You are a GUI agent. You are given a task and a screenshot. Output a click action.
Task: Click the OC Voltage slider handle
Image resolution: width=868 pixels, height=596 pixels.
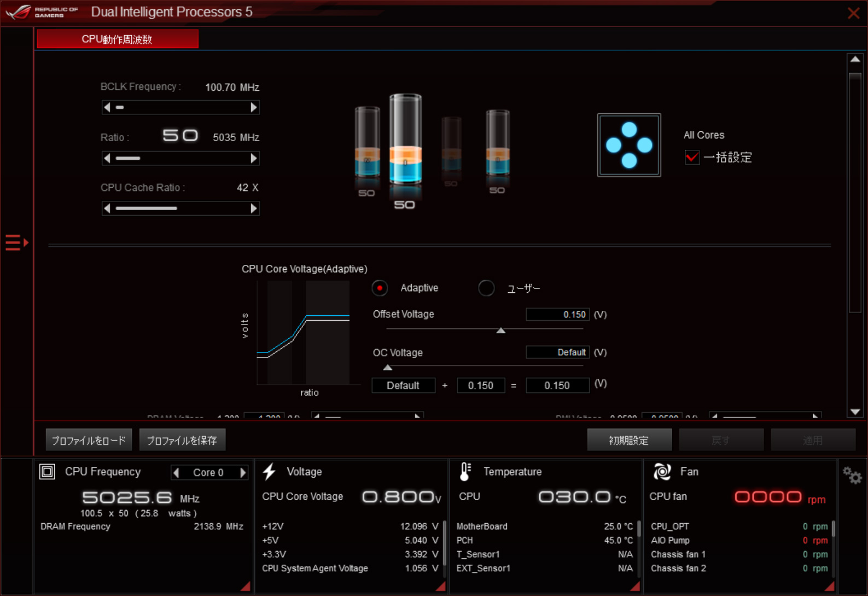click(x=388, y=367)
